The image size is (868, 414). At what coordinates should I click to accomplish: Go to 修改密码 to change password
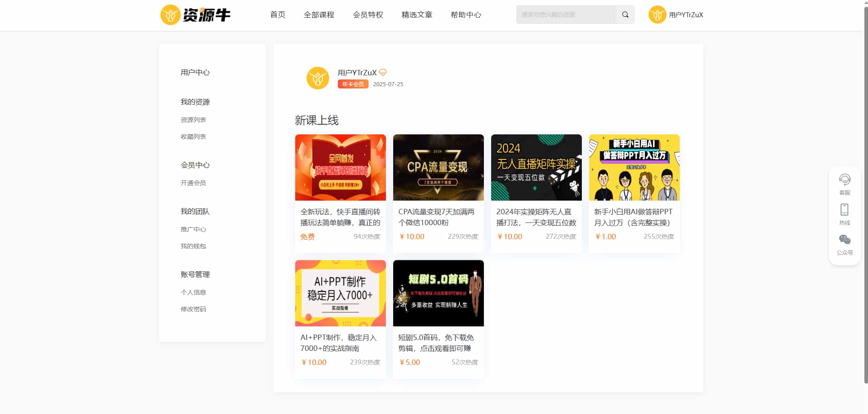point(193,309)
